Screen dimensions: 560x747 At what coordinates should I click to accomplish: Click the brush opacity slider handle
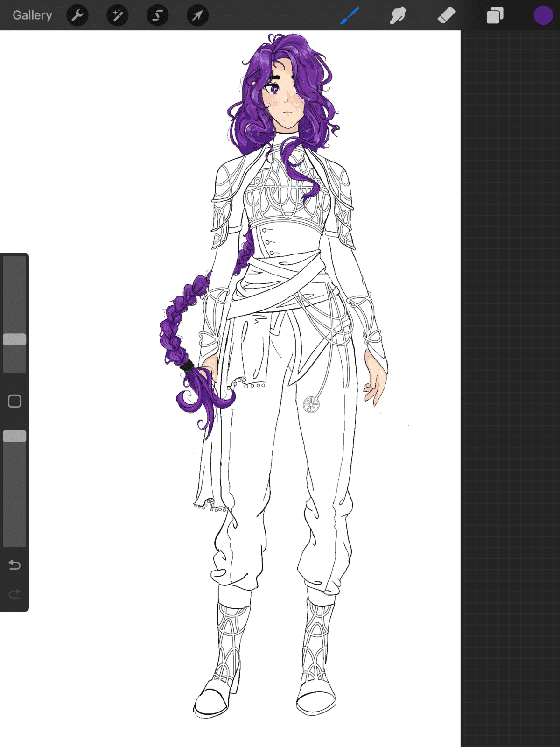point(14,436)
